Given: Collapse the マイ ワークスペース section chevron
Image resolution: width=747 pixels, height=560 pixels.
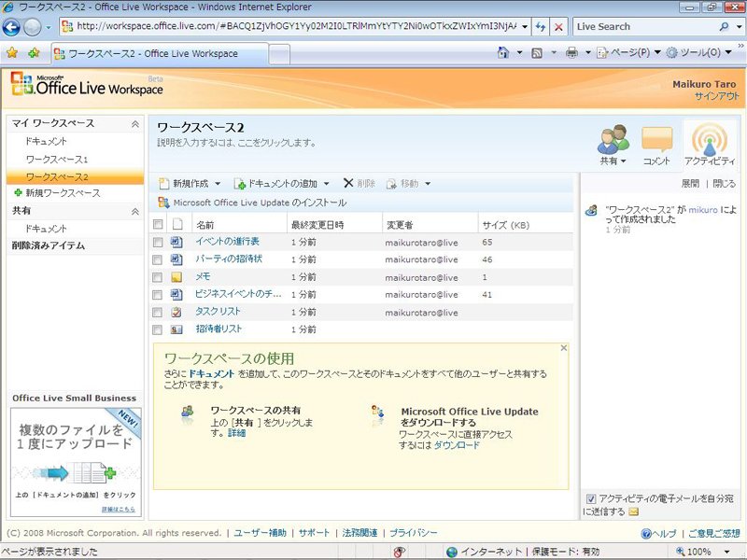Looking at the screenshot, I should [x=135, y=124].
